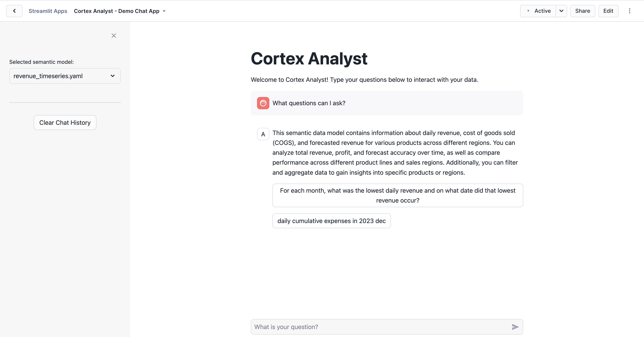Click the 'What questions can I ask?' message
The height and width of the screenshot is (337, 644).
click(309, 103)
